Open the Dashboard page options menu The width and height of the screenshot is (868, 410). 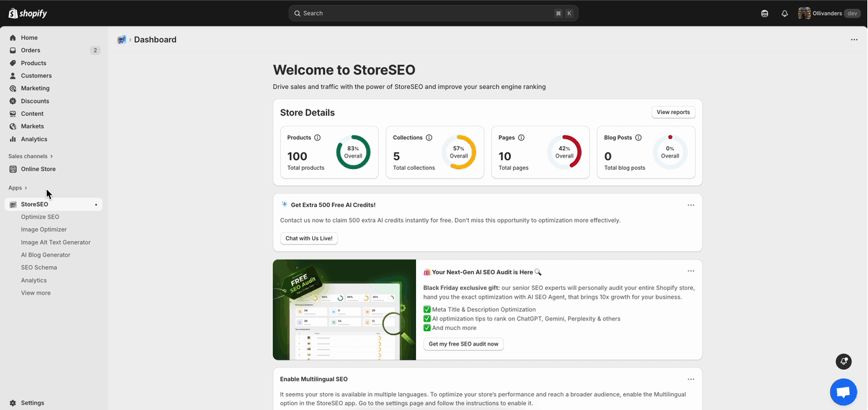click(854, 39)
